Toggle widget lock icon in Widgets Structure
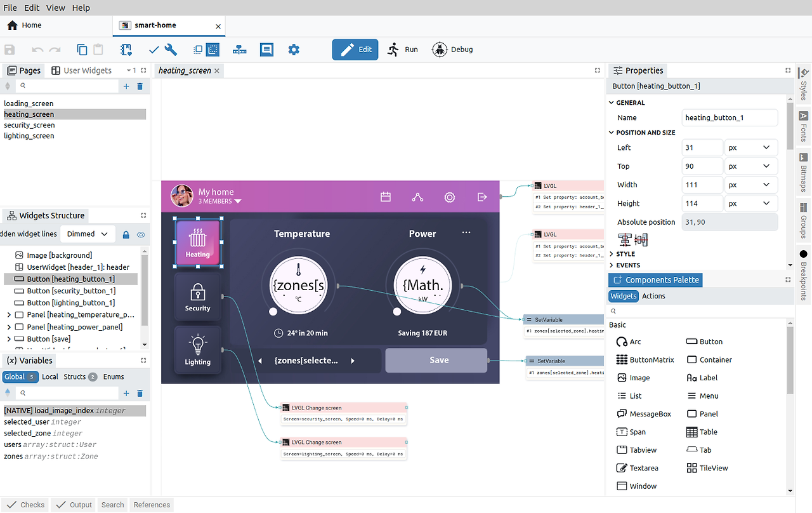The height and width of the screenshot is (513, 812). point(126,234)
